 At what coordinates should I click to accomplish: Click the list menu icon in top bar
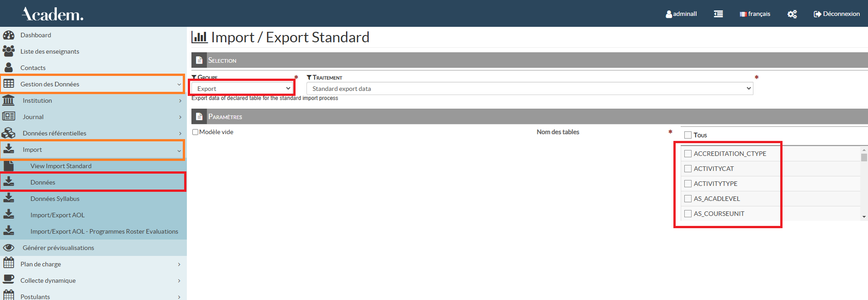click(x=718, y=14)
